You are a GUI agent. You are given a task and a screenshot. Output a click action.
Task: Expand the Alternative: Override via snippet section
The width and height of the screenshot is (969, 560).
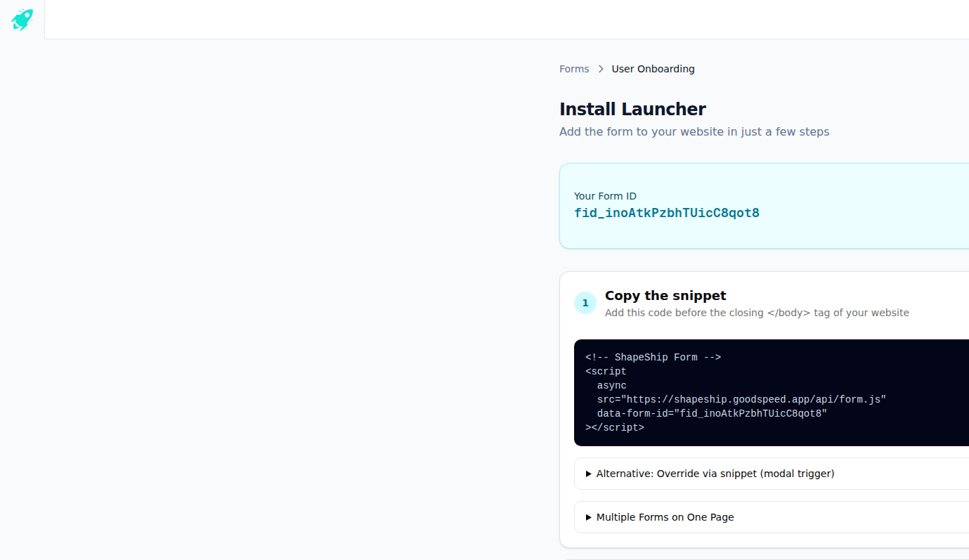click(715, 473)
